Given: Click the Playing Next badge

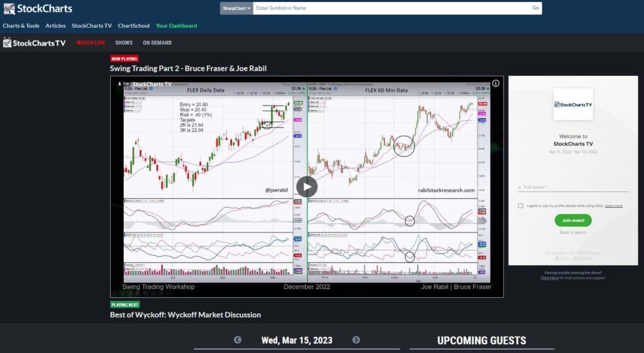Looking at the screenshot, I should pos(125,305).
